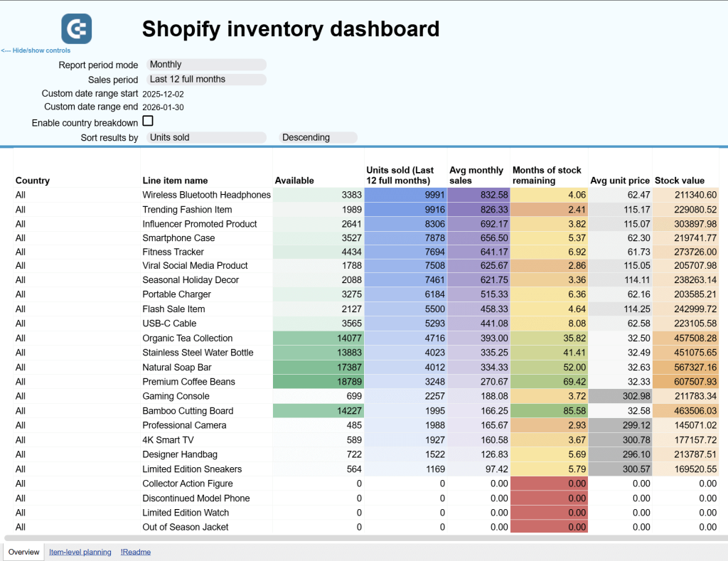Image resolution: width=728 pixels, height=561 pixels.
Task: Switch to the Item-level planning tab
Action: point(80,551)
